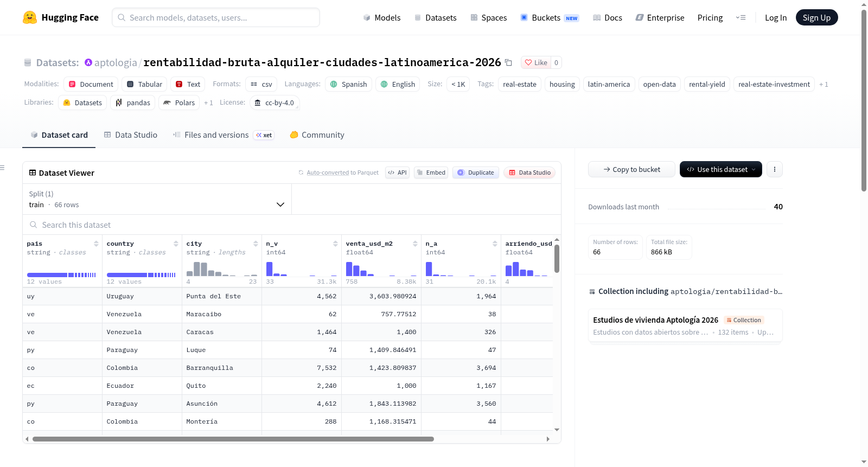Show the +1 more libraries
The image size is (868, 467).
pos(208,103)
